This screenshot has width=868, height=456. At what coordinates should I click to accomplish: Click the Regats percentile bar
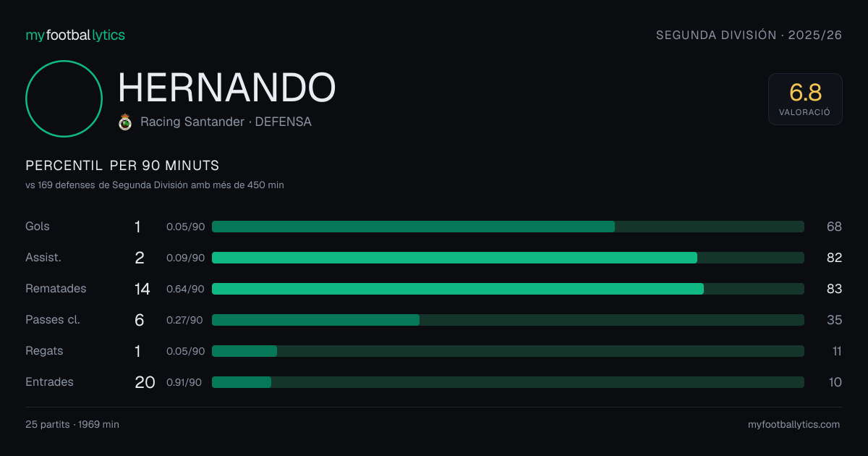(x=508, y=351)
